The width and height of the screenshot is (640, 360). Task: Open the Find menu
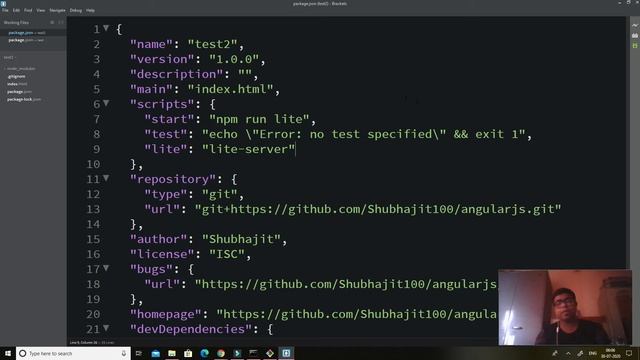click(28, 10)
